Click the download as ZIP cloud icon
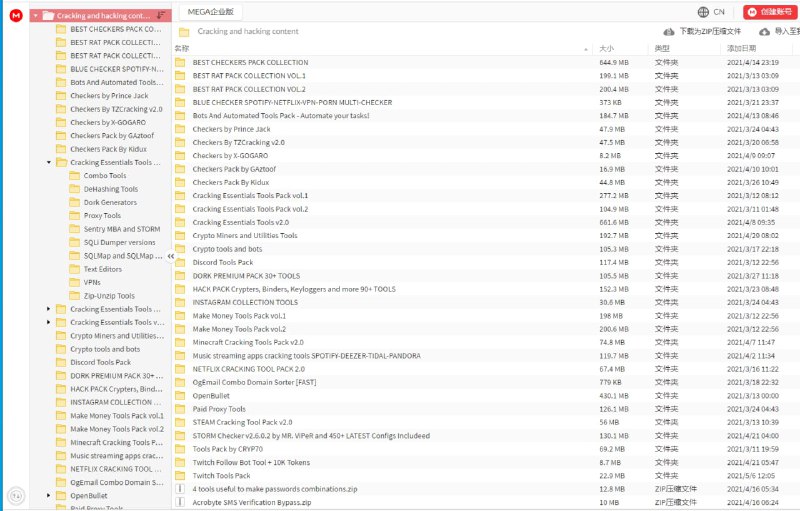The height and width of the screenshot is (511, 800). 668,32
